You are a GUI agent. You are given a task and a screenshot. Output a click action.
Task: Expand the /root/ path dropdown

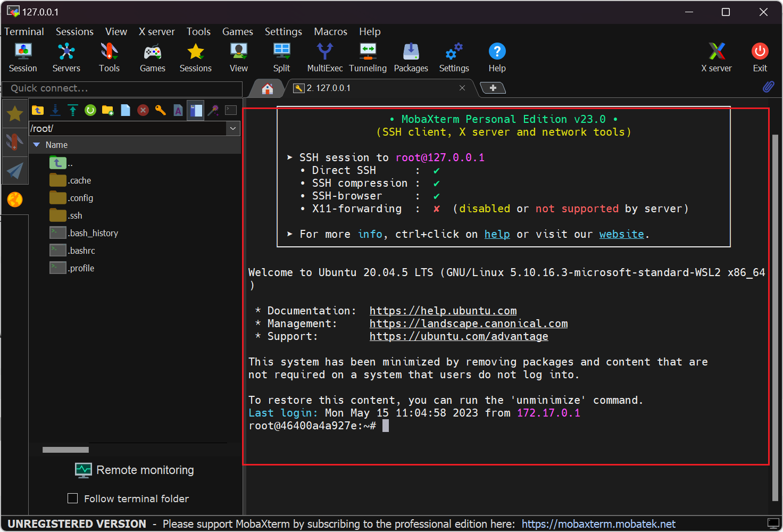click(x=233, y=128)
